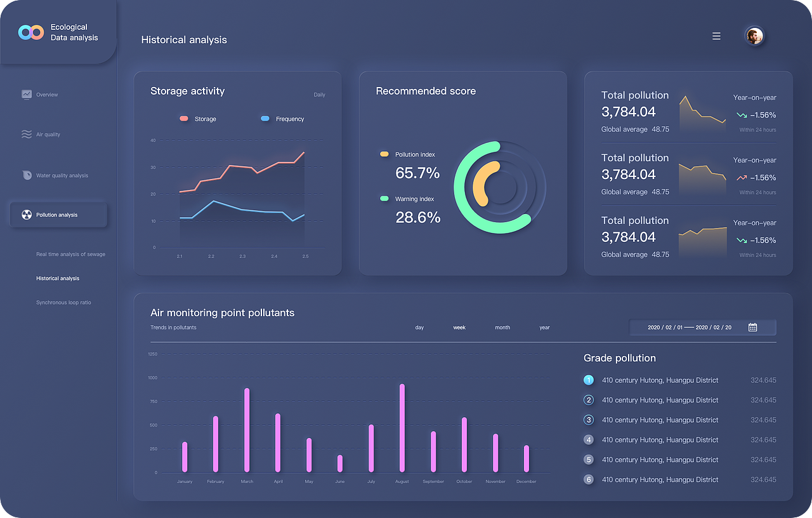Click the January bar in pollutants chart
Image resolution: width=812 pixels, height=518 pixels.
pyautogui.click(x=185, y=457)
